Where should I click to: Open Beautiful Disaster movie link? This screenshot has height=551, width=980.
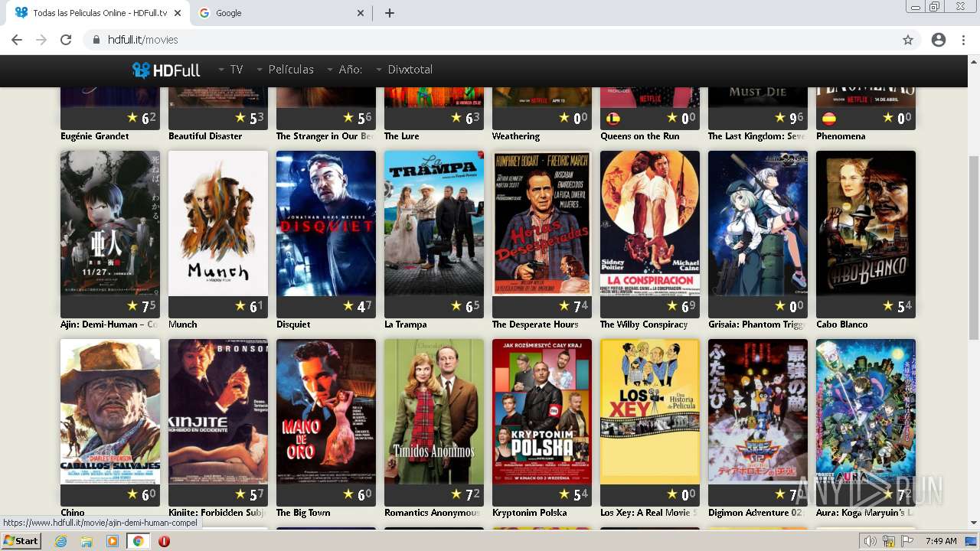pos(205,136)
